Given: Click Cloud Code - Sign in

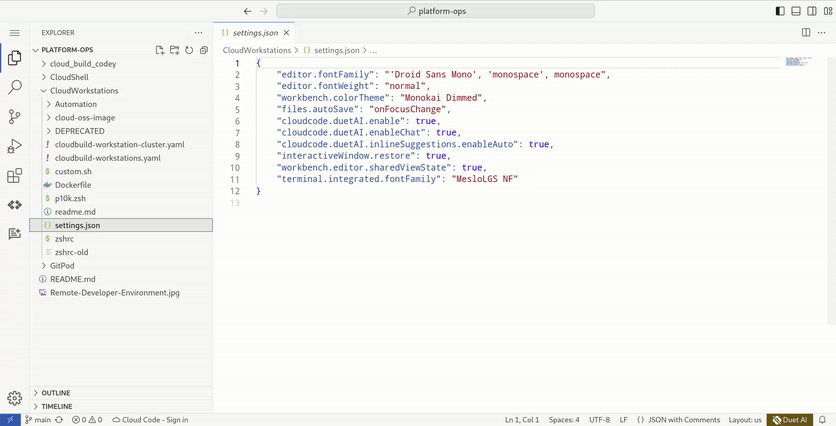Looking at the screenshot, I should coord(150,420).
